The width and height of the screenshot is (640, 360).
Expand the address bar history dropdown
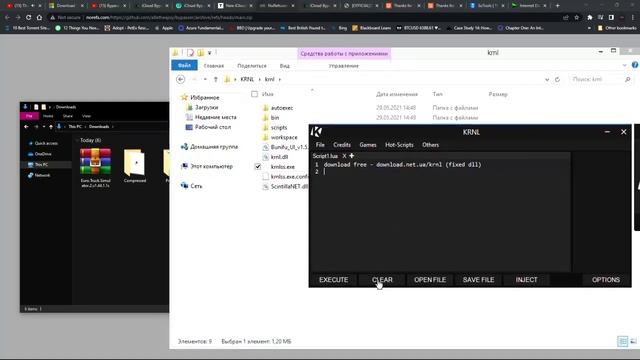(x=547, y=80)
